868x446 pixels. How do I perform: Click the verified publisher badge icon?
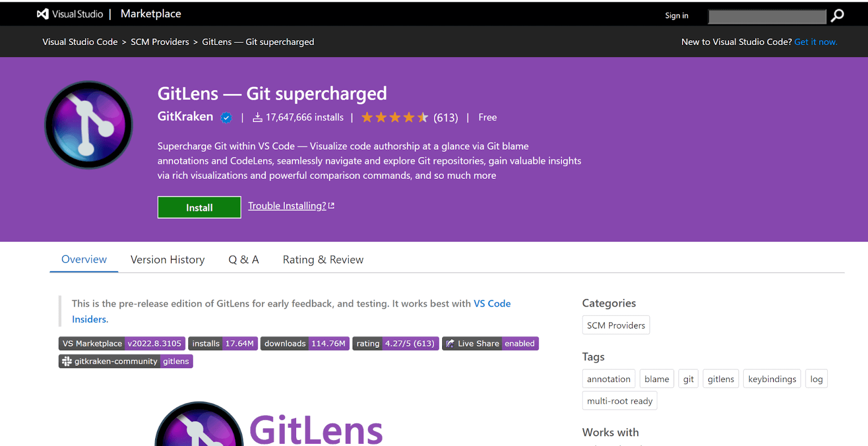pos(226,117)
